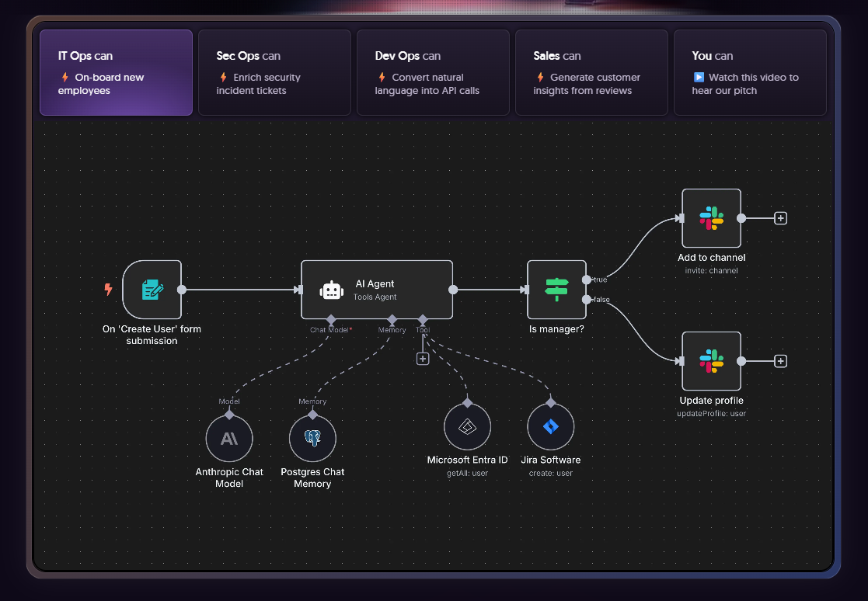The width and height of the screenshot is (868, 601).
Task: Click the 'create: user' subtitle
Action: 551,474
